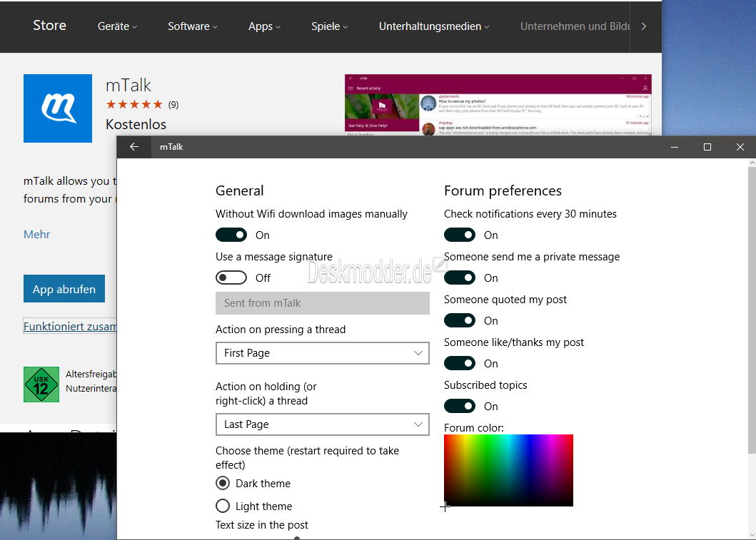Maximize the mTalk settings window

click(707, 147)
